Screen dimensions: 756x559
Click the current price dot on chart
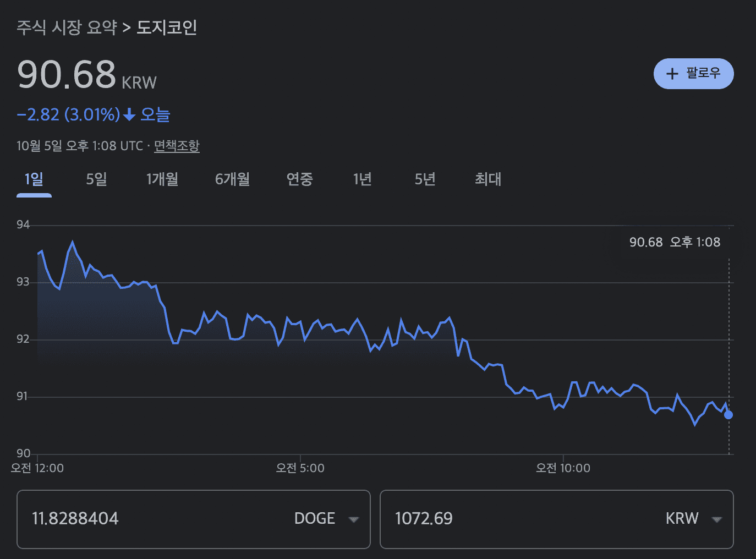point(728,415)
